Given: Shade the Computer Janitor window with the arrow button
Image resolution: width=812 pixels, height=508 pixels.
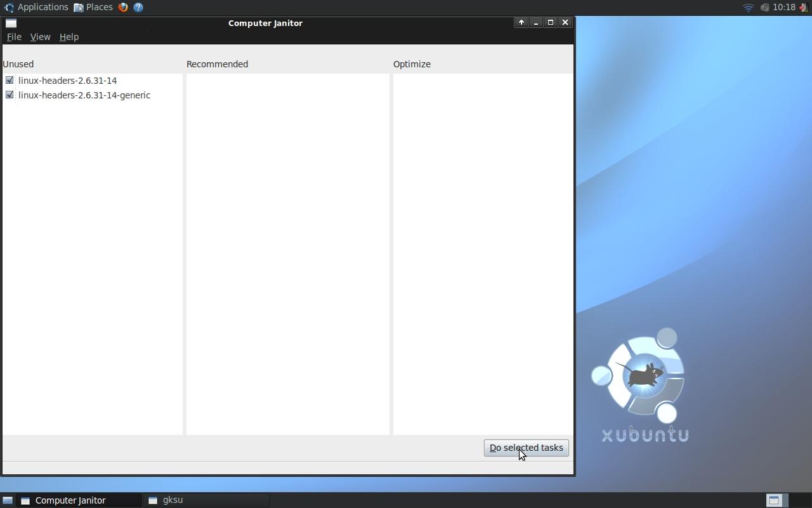Looking at the screenshot, I should [521, 22].
